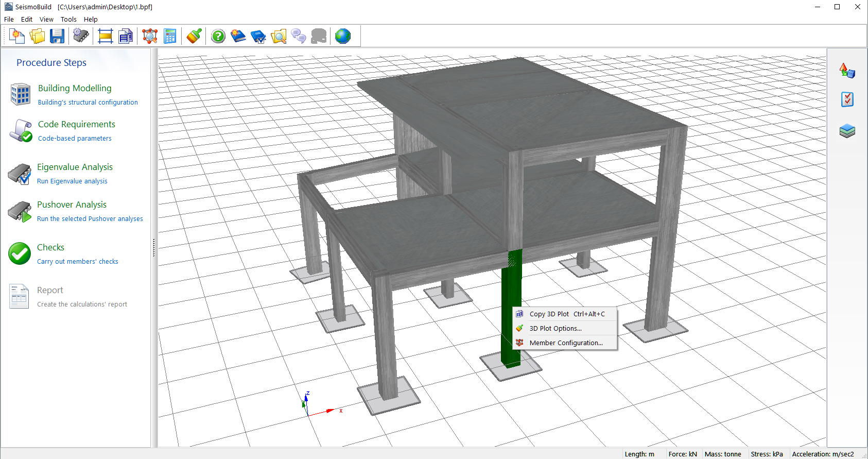Choose Member Configuration from the context menu

click(x=566, y=343)
